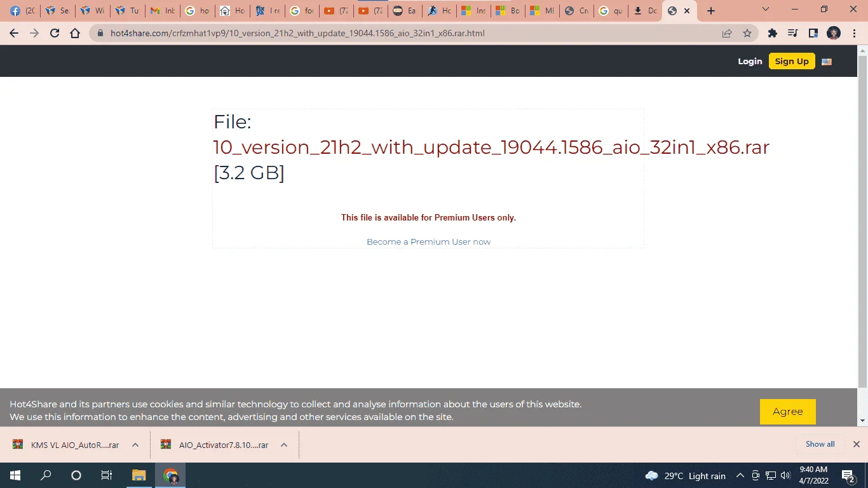Close the downloads bar
The image size is (868, 488).
click(856, 444)
